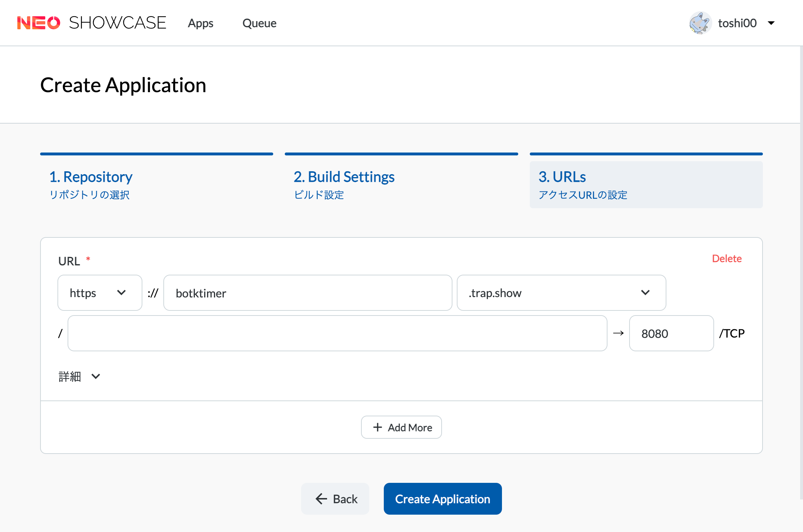Viewport: 803px width, 532px height.
Task: Click the botktimer subdomain field
Action: [x=308, y=293]
